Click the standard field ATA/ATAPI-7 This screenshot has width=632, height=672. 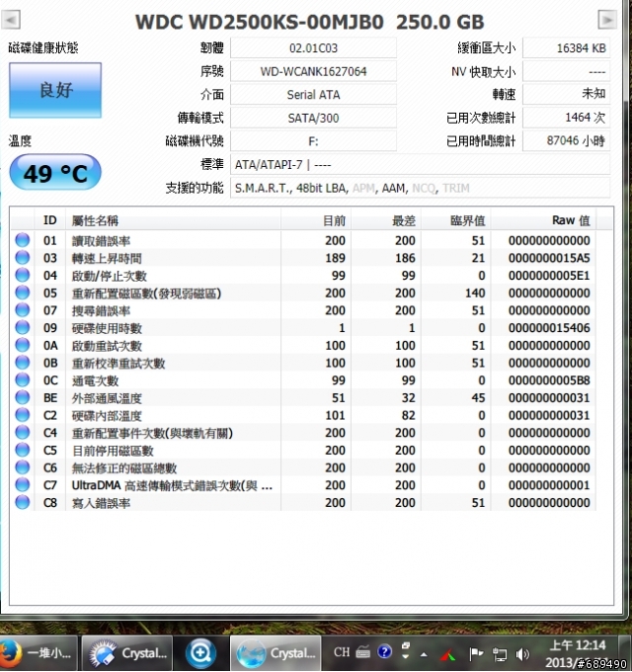420,165
